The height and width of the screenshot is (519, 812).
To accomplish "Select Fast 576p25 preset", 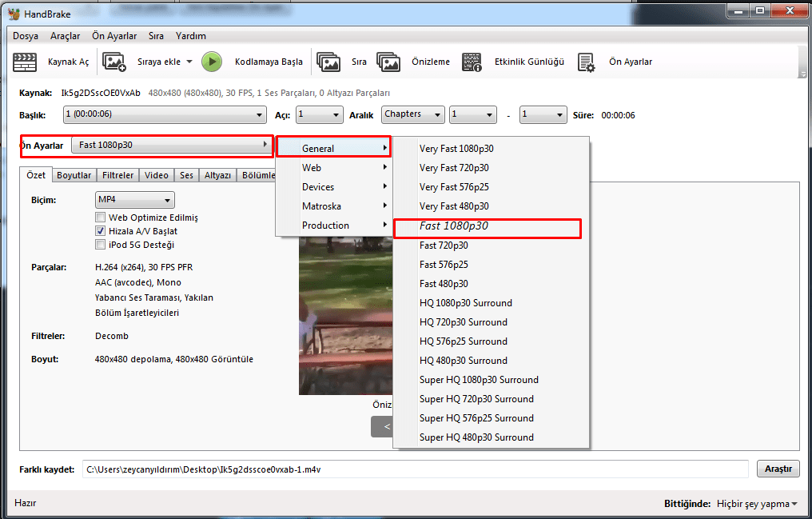I will coord(491,264).
